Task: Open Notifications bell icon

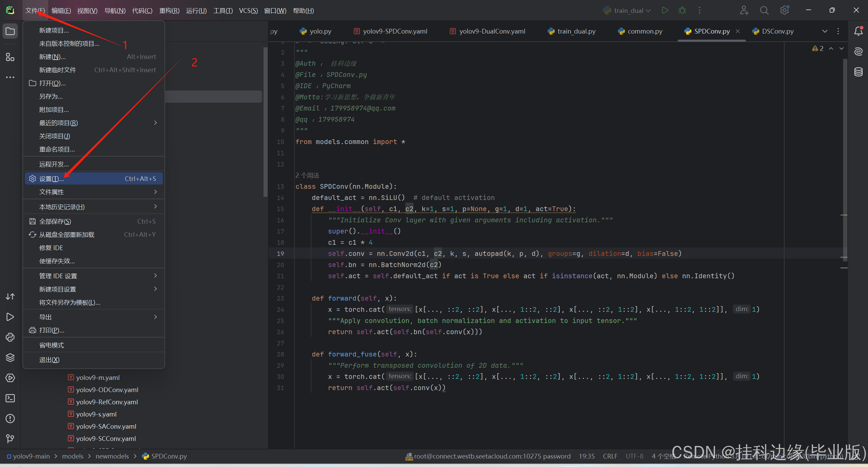Action: pyautogui.click(x=858, y=31)
